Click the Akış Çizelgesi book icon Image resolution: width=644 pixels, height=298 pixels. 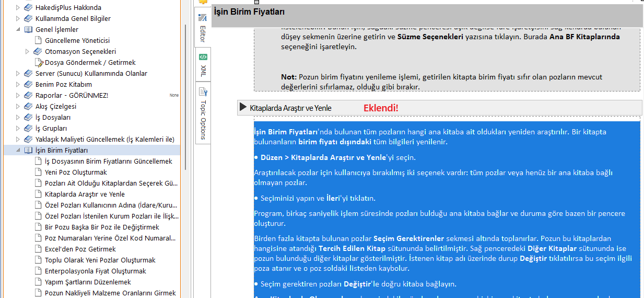click(28, 107)
